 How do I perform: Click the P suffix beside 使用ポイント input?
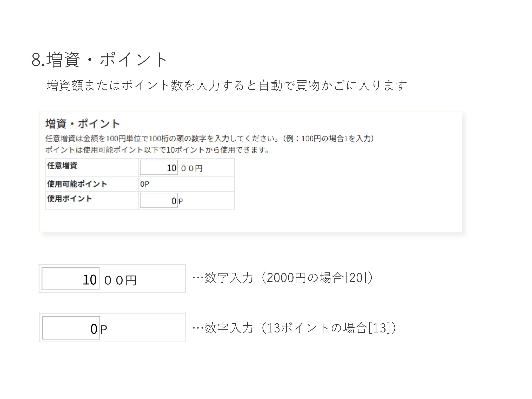pyautogui.click(x=181, y=201)
